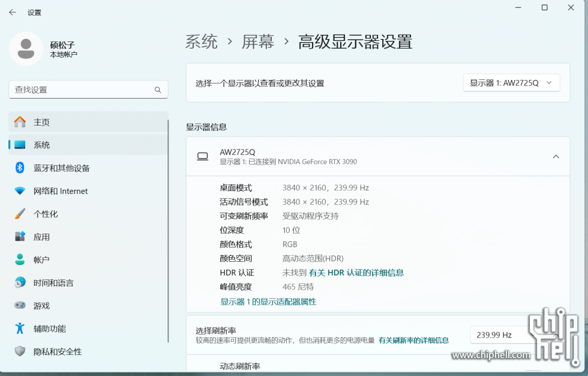Go to 网络和 Internet settings
The width and height of the screenshot is (588, 376).
pos(88,190)
